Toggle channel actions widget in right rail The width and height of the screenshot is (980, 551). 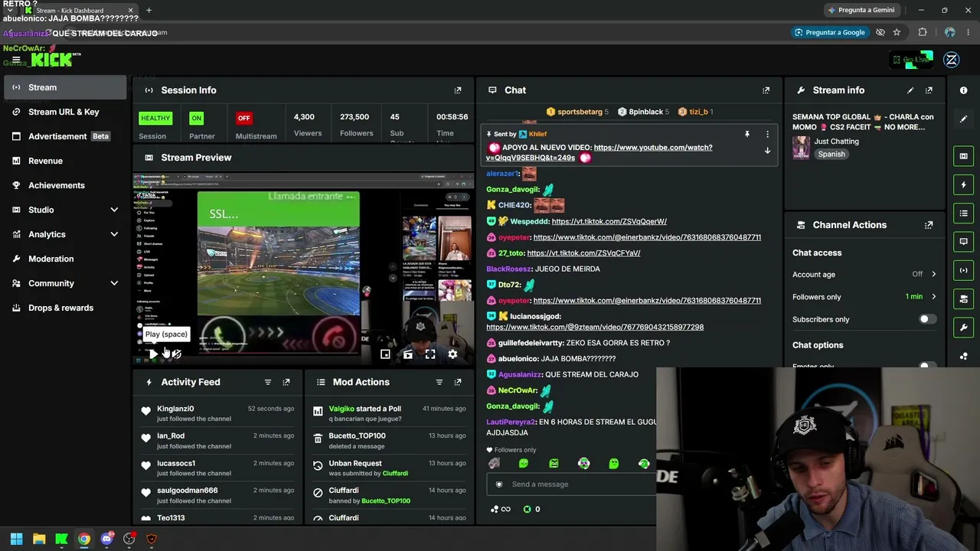[963, 298]
